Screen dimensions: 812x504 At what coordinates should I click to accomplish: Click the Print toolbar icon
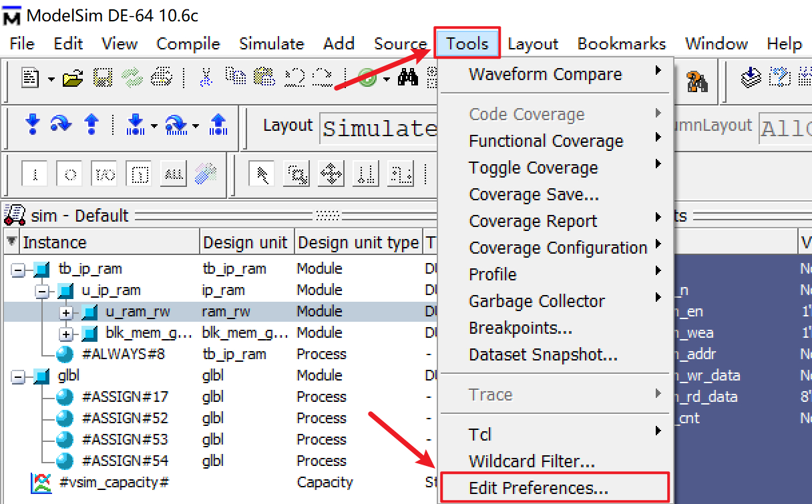pyautogui.click(x=162, y=78)
